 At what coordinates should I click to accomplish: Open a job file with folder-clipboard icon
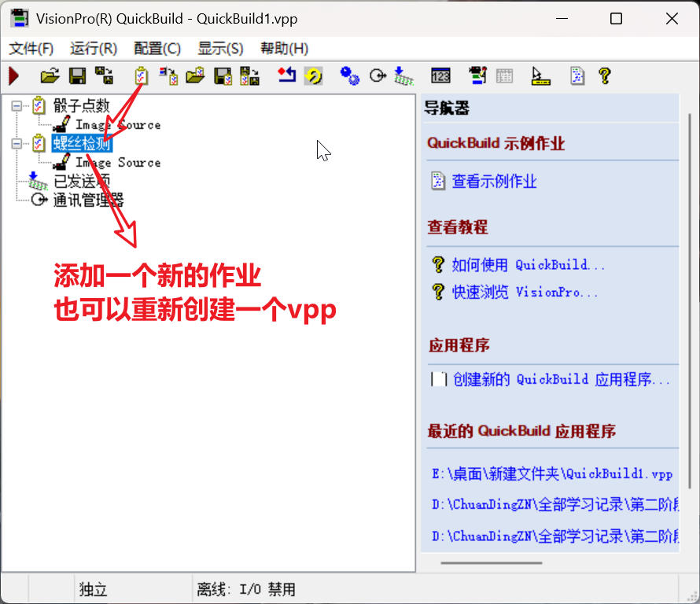[195, 75]
